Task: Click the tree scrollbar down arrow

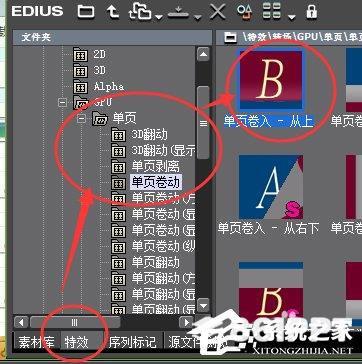Action: pyautogui.click(x=203, y=305)
